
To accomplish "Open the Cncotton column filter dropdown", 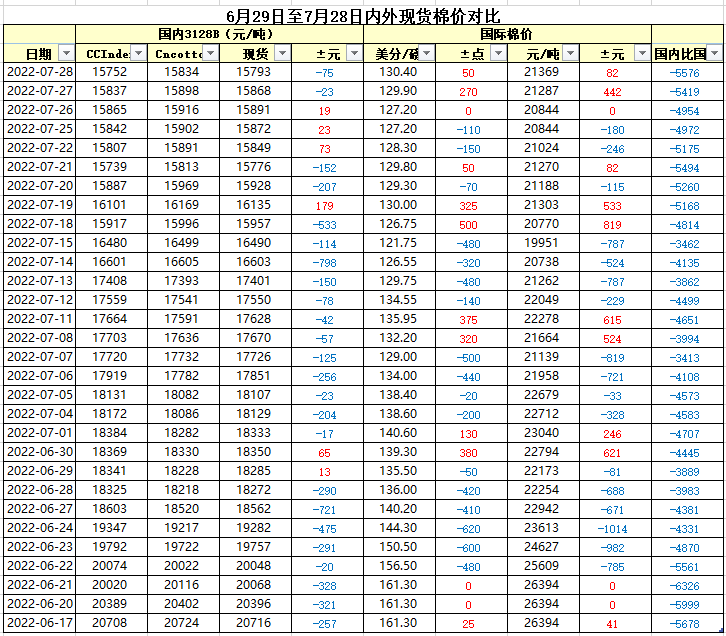I will click(x=211, y=53).
